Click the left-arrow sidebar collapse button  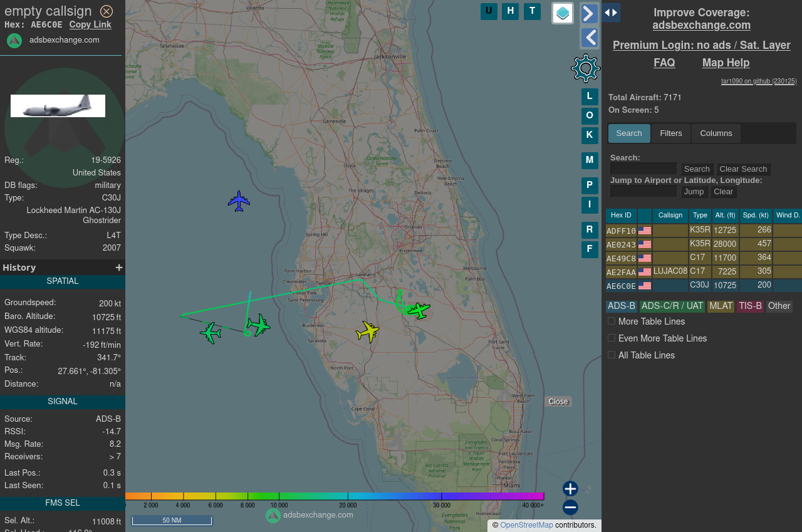pos(590,38)
